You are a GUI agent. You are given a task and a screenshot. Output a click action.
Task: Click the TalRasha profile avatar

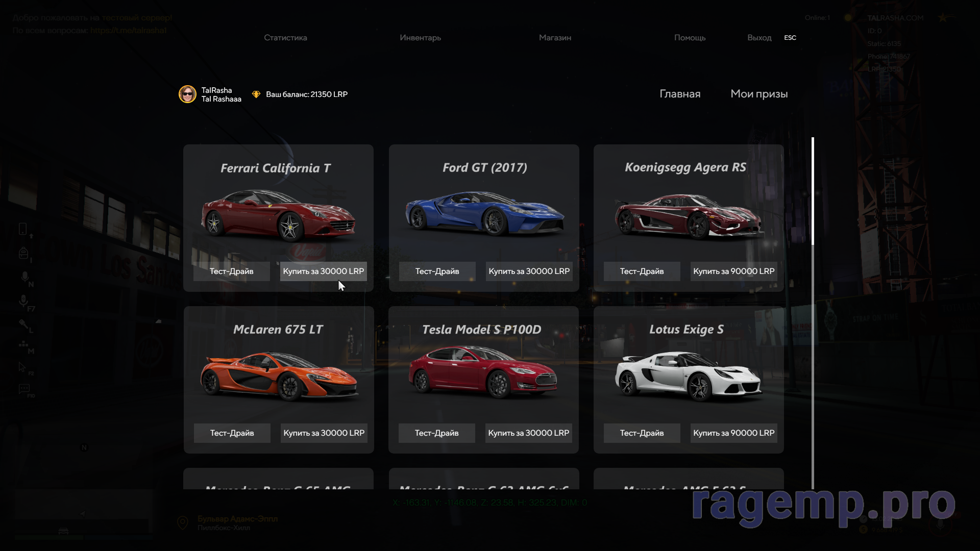[187, 94]
